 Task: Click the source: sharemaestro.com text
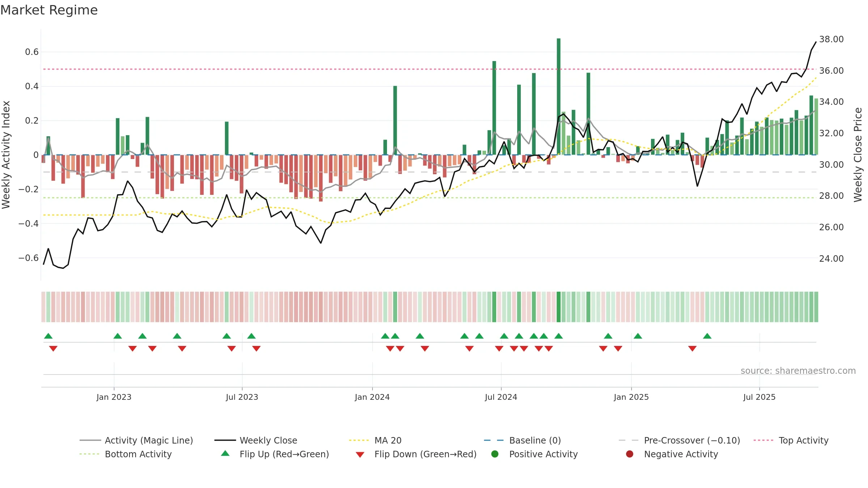coord(798,371)
